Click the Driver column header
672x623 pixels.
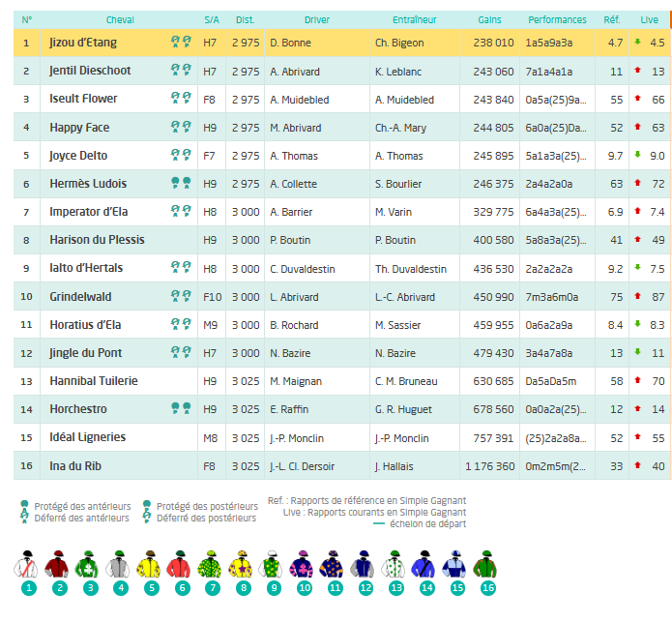(x=316, y=19)
